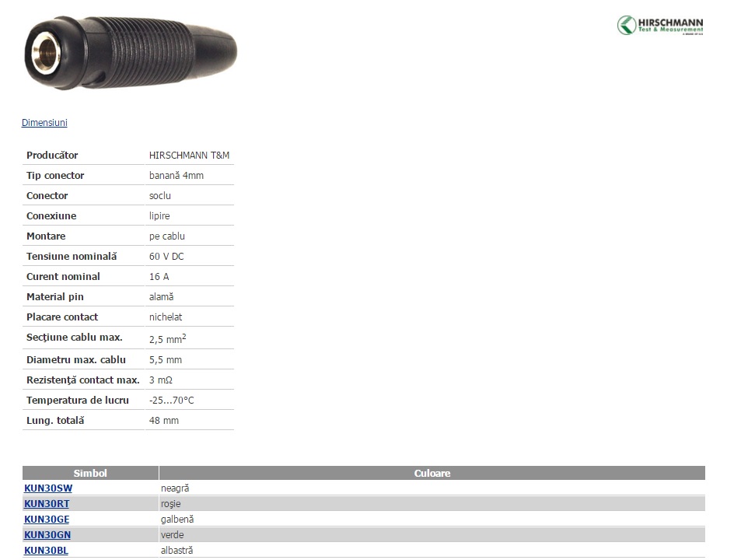
Task: Click the 'Material pin' label
Action: 55,297
